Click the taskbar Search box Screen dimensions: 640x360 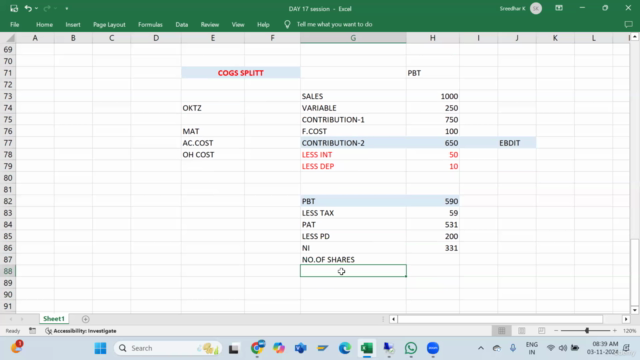[x=168, y=348]
